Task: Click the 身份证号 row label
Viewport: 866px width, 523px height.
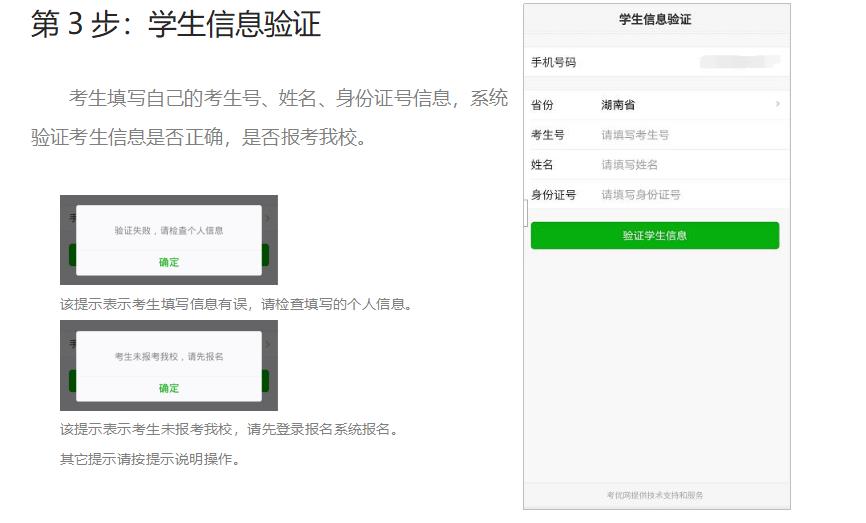Action: [x=553, y=195]
